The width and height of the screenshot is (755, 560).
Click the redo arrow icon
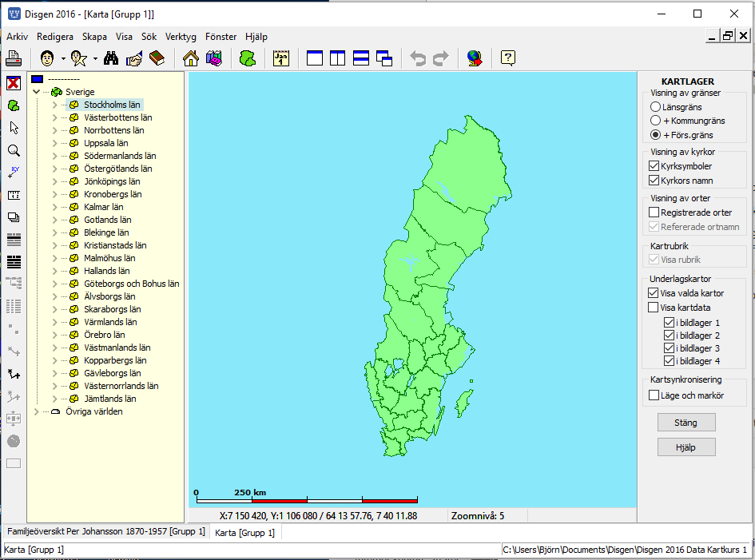[440, 58]
